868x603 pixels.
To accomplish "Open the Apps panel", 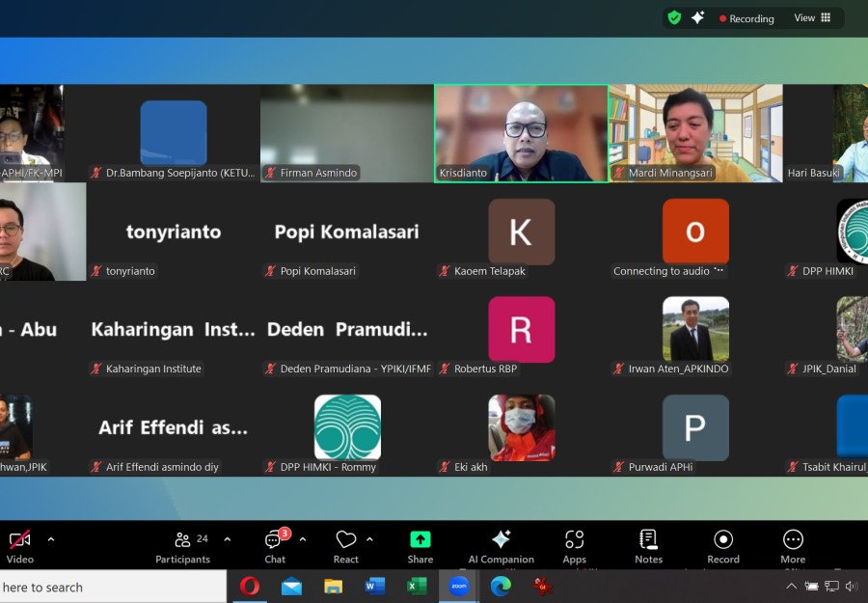I will pos(575,547).
